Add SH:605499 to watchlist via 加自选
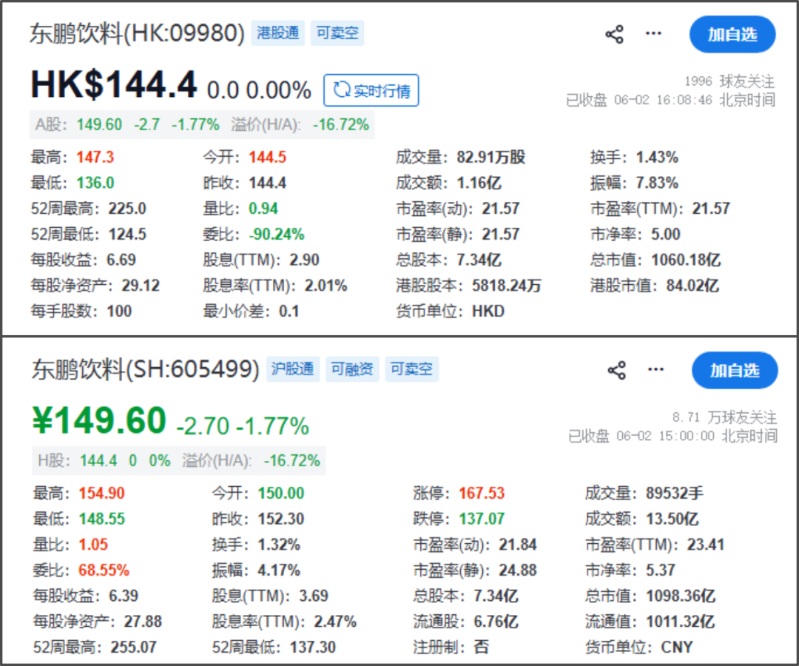 click(735, 370)
